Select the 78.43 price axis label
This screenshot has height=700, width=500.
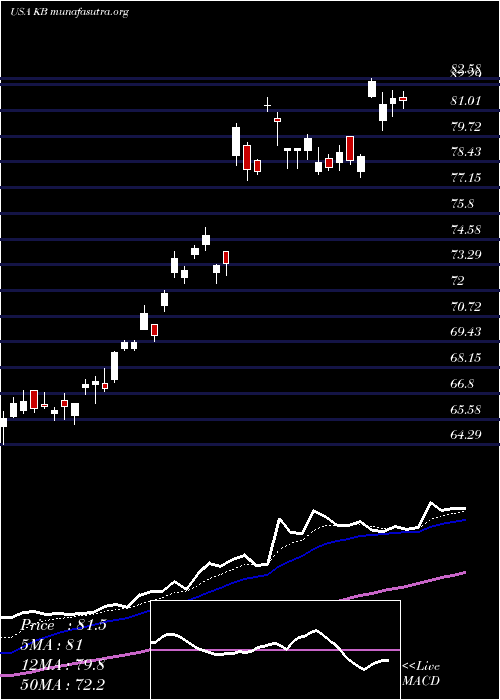[466, 152]
